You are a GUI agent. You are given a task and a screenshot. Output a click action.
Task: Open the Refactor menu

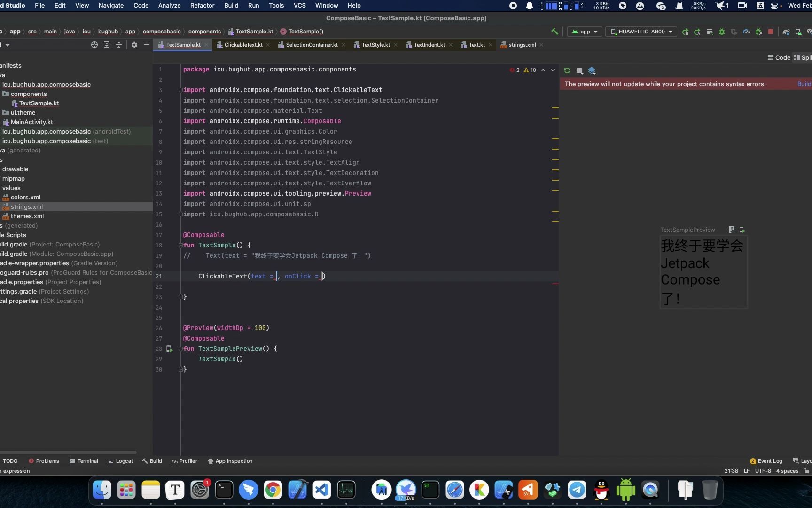pyautogui.click(x=202, y=5)
